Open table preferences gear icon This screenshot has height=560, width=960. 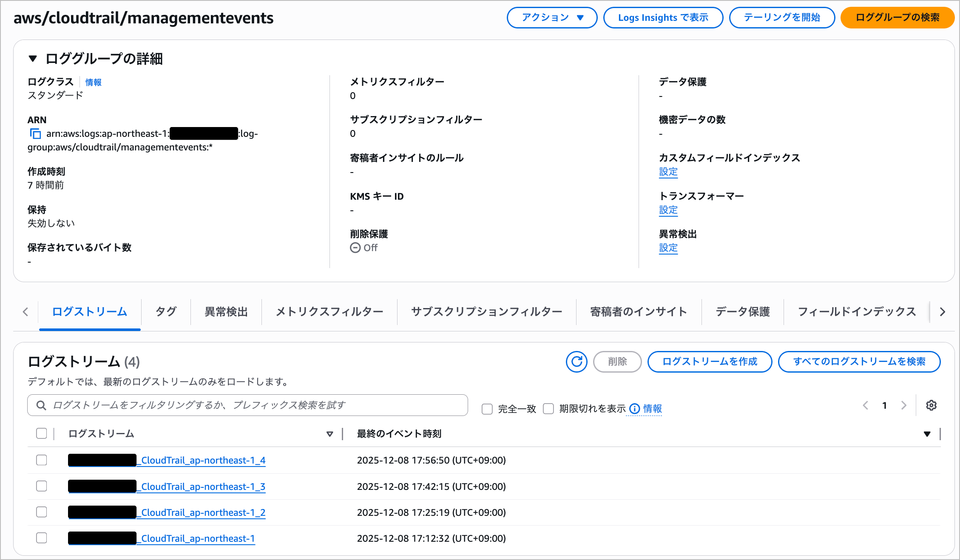(x=931, y=405)
